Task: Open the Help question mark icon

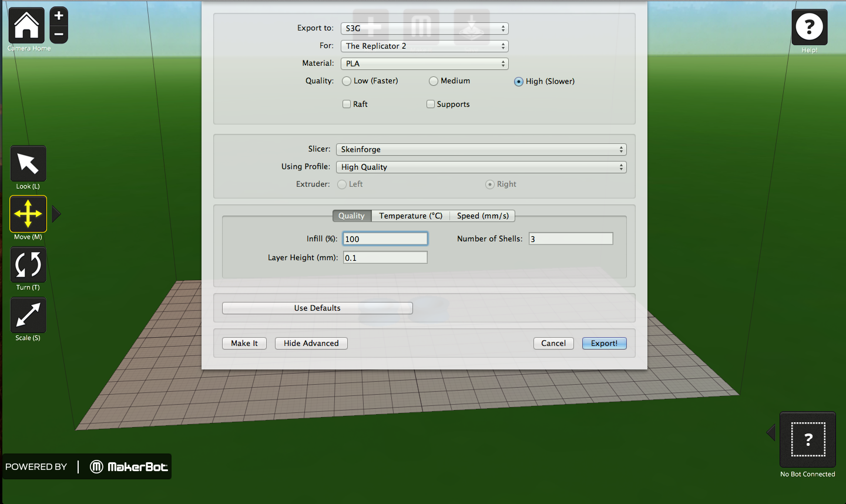Action: tap(810, 27)
